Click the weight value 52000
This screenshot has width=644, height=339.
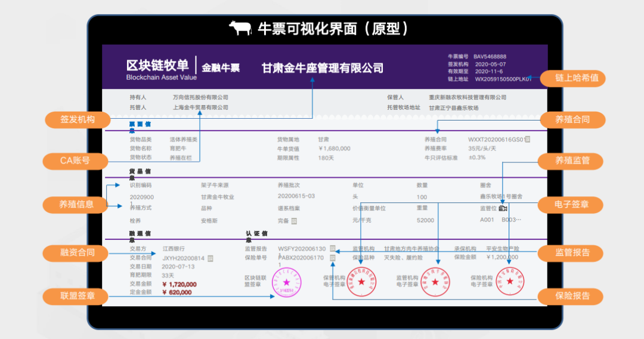(425, 220)
